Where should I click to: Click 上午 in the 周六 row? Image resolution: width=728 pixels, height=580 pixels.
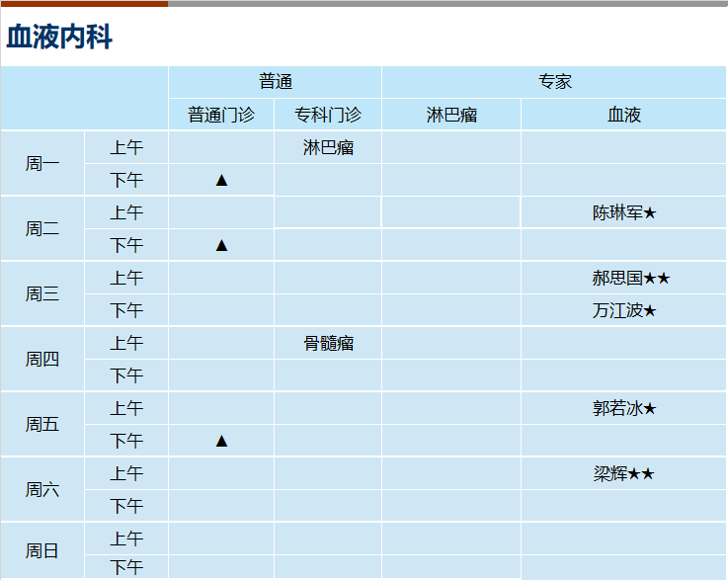tap(126, 473)
